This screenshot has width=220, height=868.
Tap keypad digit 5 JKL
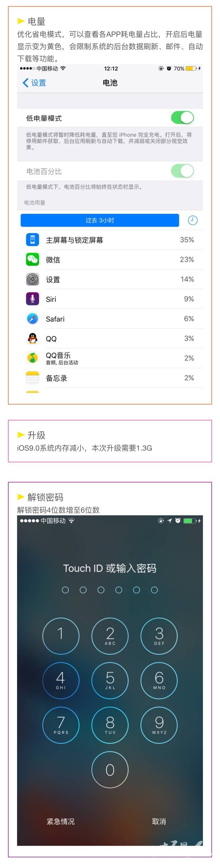(110, 680)
